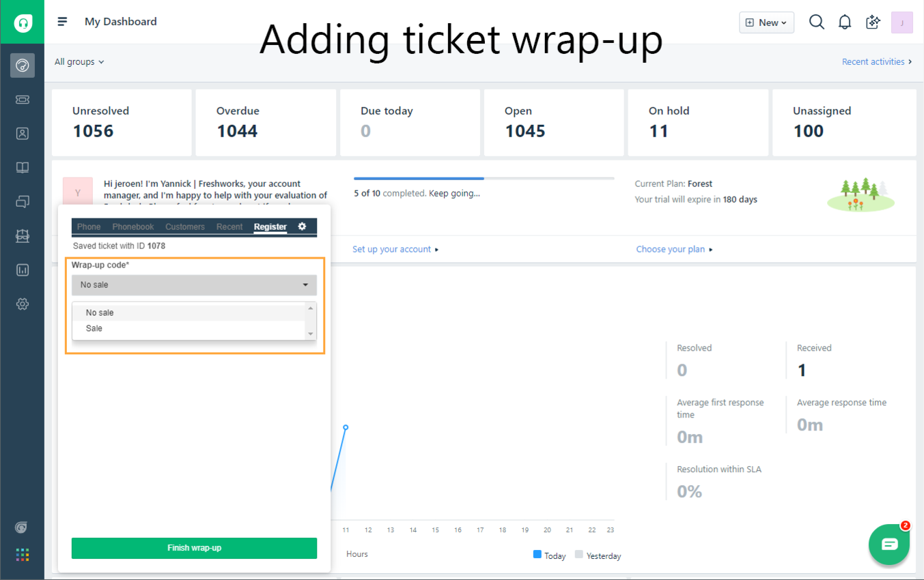
Task: Open the Tickets inbox icon in sidebar
Action: coord(23,100)
